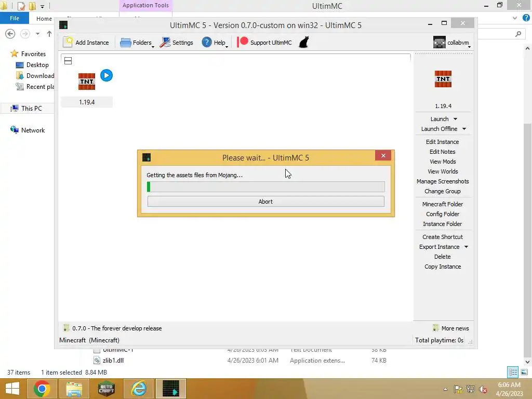Open File Explorer from the taskbar
This screenshot has height=399, width=532.
tap(74, 389)
